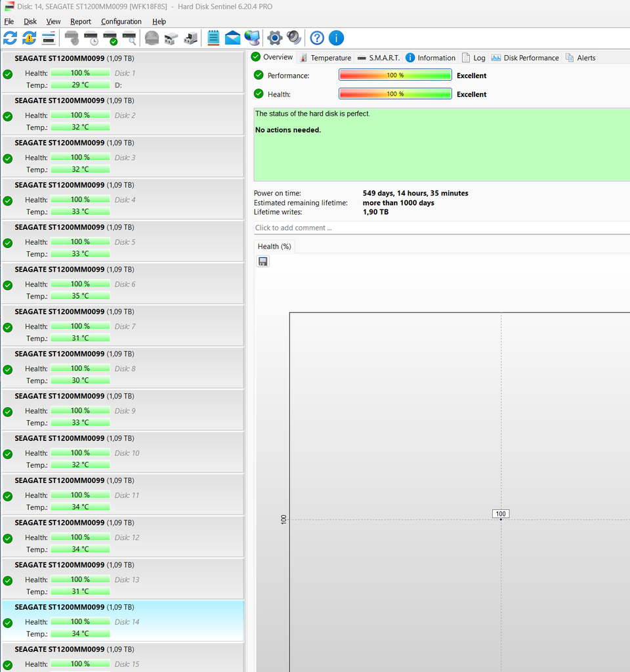The width and height of the screenshot is (630, 672).
Task: Select the SEAGATE disk labeled Disk 4
Action: click(123, 199)
